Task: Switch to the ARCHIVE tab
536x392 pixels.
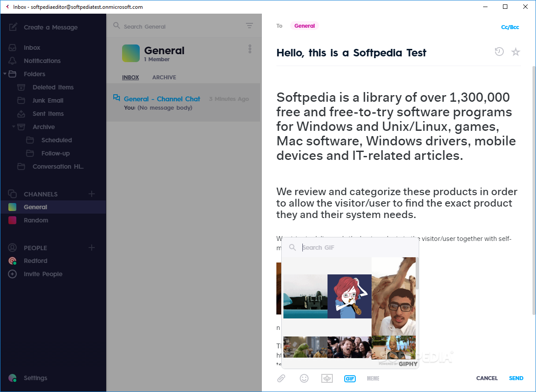Action: (x=164, y=77)
